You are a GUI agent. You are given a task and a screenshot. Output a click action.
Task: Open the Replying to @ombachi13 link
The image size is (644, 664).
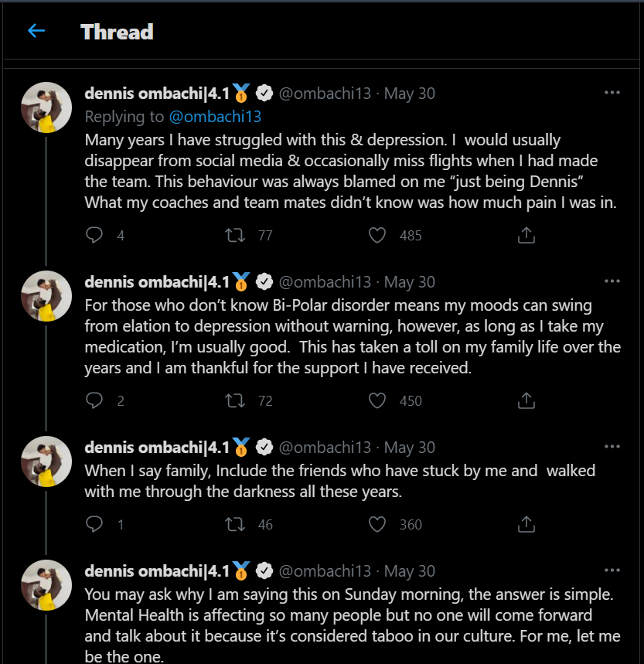click(x=215, y=117)
